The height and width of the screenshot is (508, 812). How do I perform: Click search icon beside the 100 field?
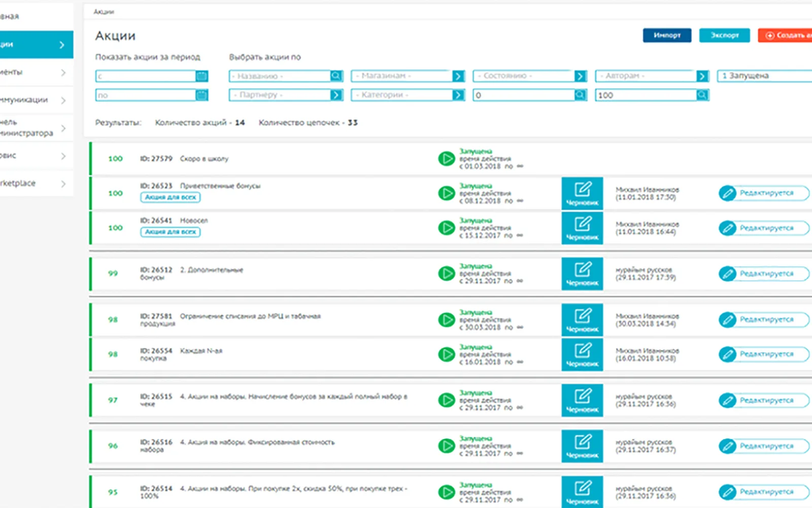[x=702, y=95]
